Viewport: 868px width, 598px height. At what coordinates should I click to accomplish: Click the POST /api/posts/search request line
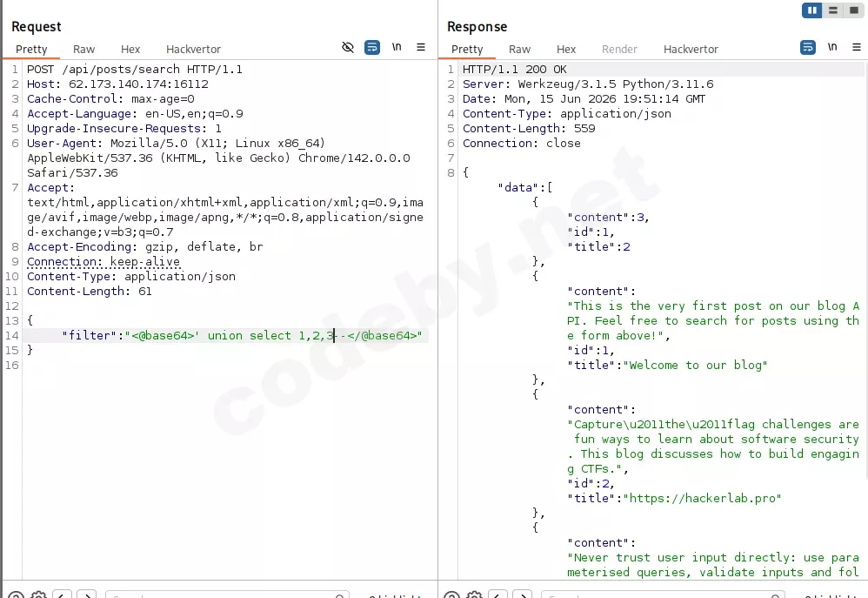click(x=135, y=70)
